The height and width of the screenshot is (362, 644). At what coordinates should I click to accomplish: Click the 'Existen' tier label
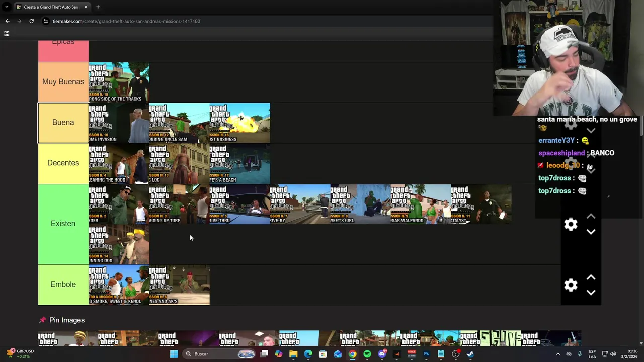coord(63,224)
